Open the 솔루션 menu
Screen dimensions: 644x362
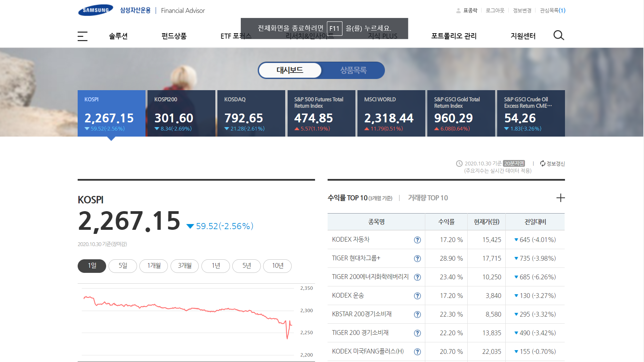tap(118, 36)
